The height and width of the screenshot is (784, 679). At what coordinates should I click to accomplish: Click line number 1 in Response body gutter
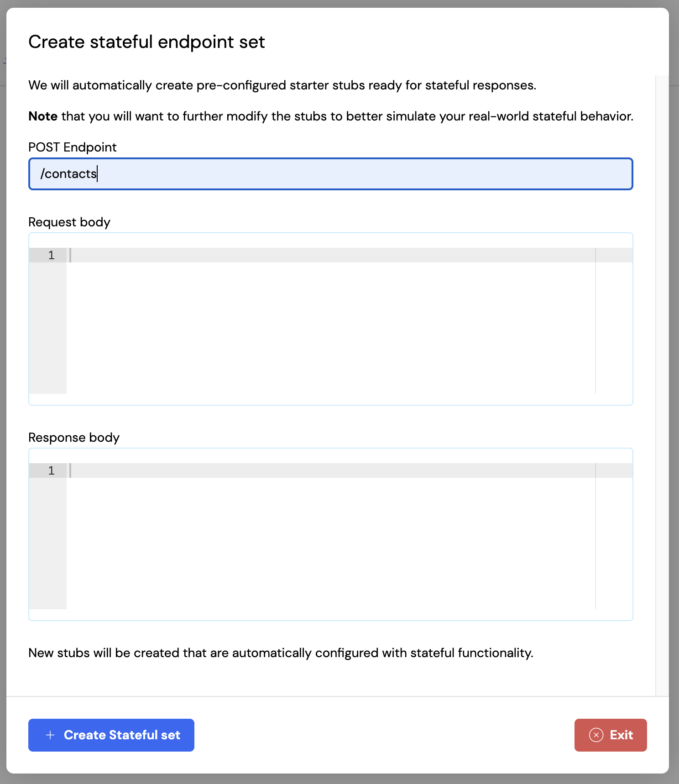[x=51, y=470]
